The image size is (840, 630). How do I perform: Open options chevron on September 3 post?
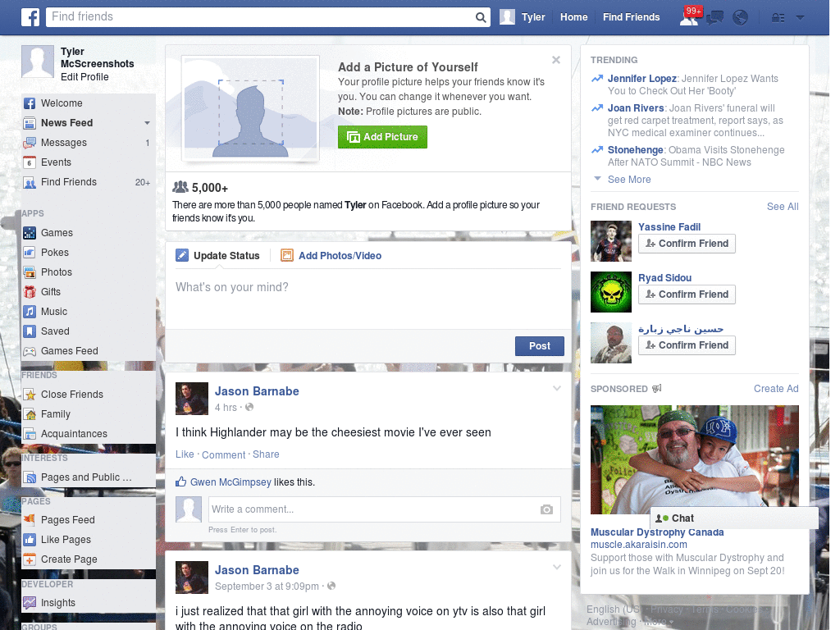[x=557, y=568]
